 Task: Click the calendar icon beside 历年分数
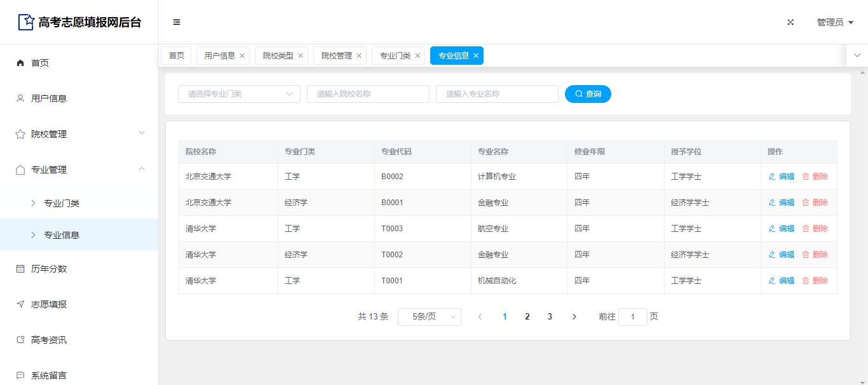20,269
